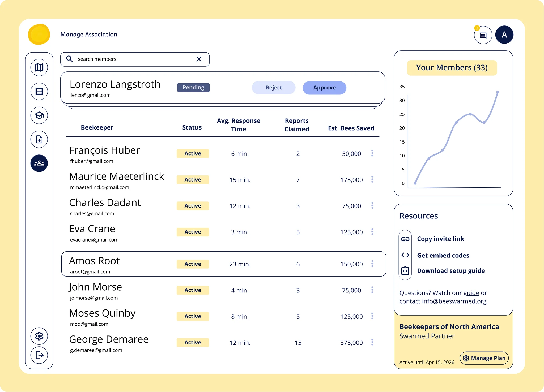Select the members panel icon in the sidebar
This screenshot has width=544, height=392.
39,163
